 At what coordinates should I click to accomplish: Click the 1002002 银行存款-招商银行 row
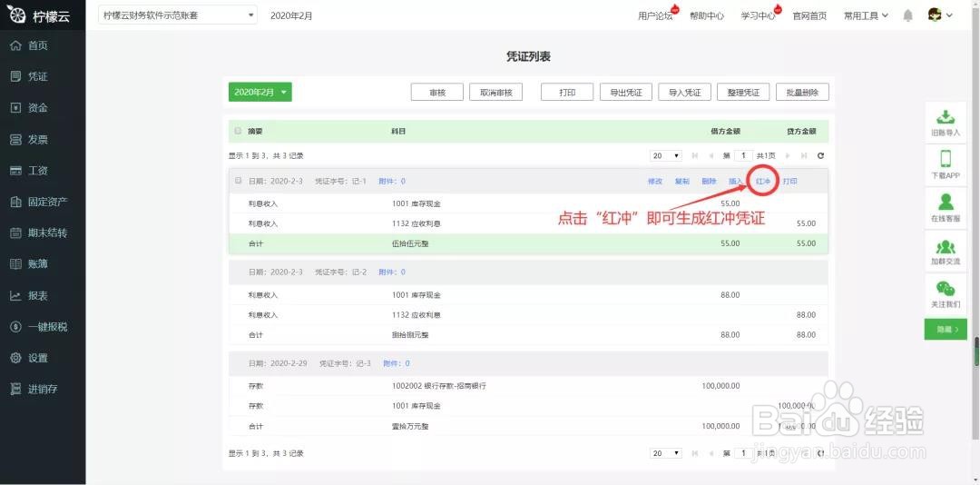point(528,386)
